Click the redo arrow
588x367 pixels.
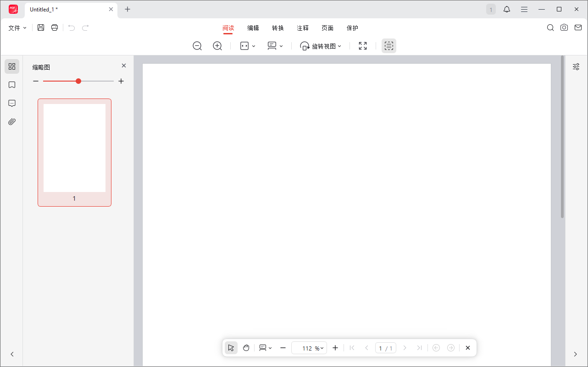click(85, 27)
